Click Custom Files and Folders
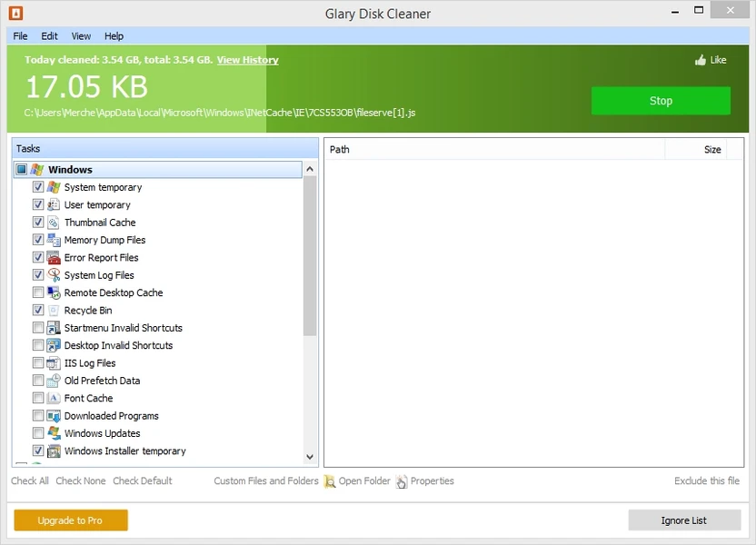Image resolution: width=756 pixels, height=545 pixels. click(266, 481)
